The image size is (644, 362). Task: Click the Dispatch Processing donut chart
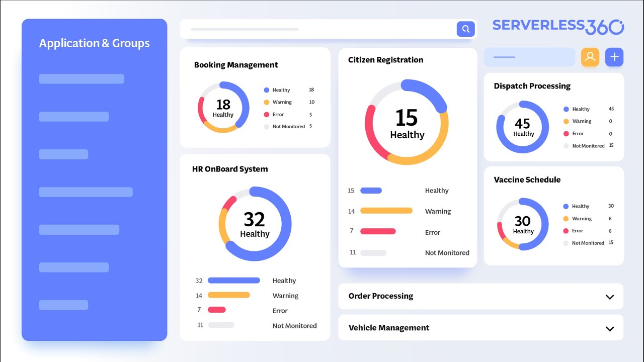tap(523, 127)
